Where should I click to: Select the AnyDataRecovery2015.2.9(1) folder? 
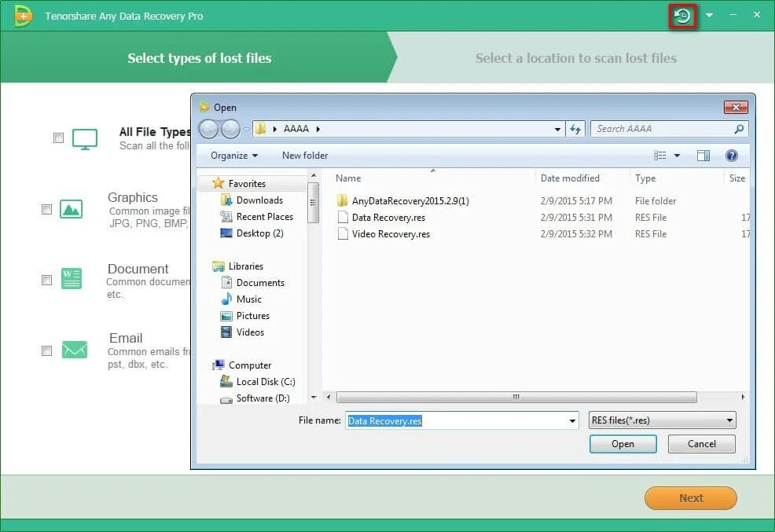click(410, 201)
